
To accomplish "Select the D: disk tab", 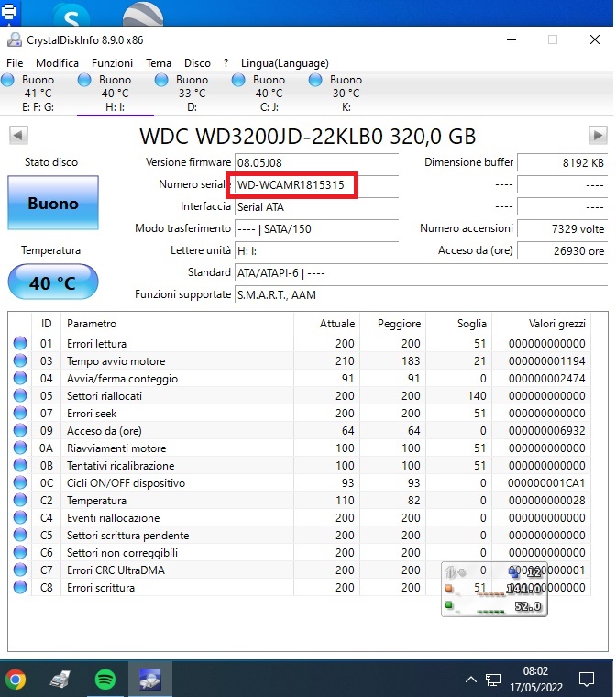I will click(192, 94).
